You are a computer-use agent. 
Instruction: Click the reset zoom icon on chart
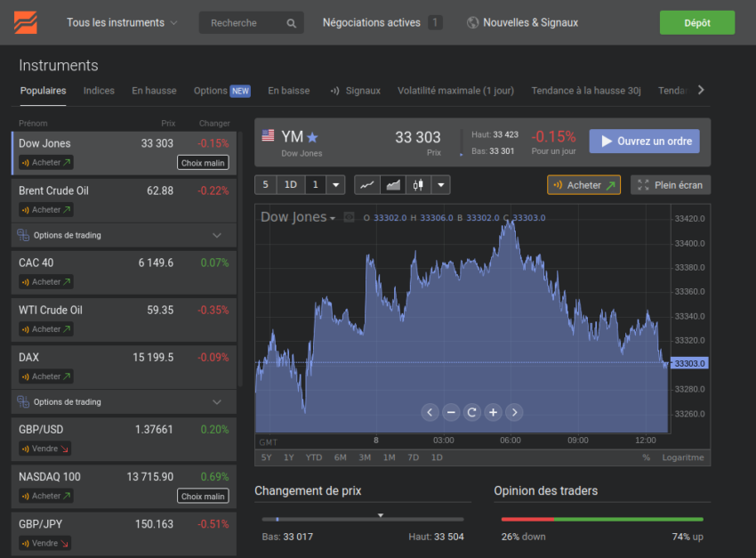click(x=471, y=412)
